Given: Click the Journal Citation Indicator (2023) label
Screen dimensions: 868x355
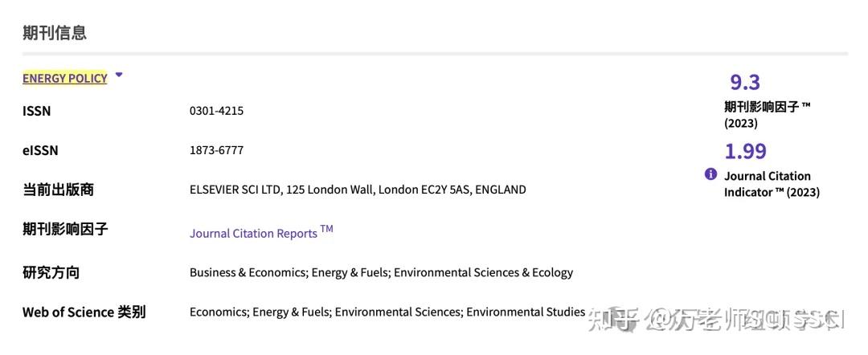Looking at the screenshot, I should tap(772, 184).
